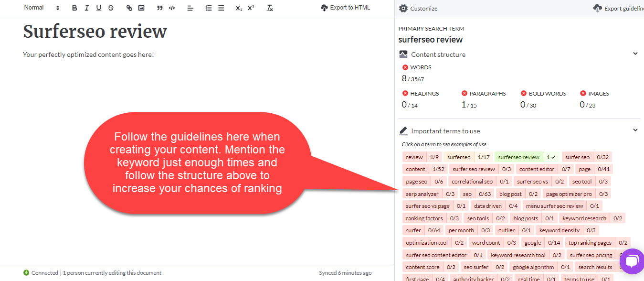The height and width of the screenshot is (281, 644).
Task: Select the 'word count' term tag
Action: coord(494,243)
